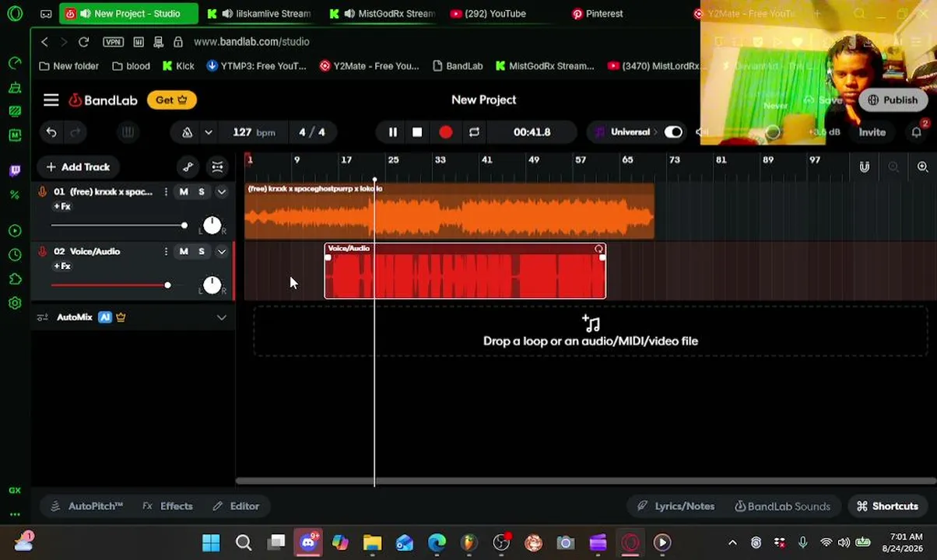Add a new track

point(78,167)
